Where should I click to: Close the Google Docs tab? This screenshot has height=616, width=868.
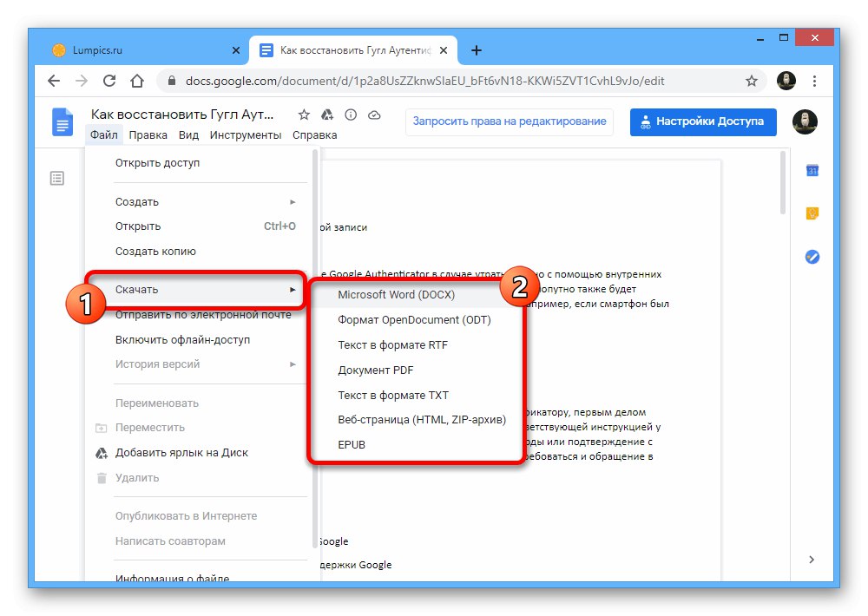click(444, 50)
